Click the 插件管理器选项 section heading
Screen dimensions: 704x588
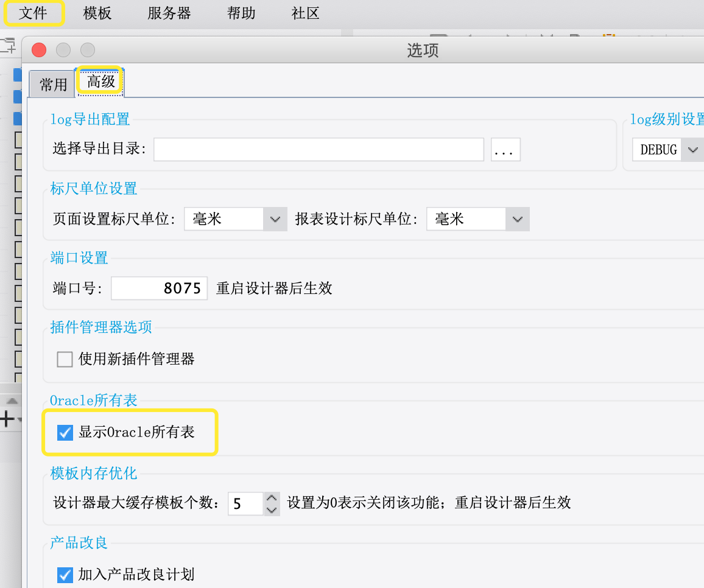101,327
